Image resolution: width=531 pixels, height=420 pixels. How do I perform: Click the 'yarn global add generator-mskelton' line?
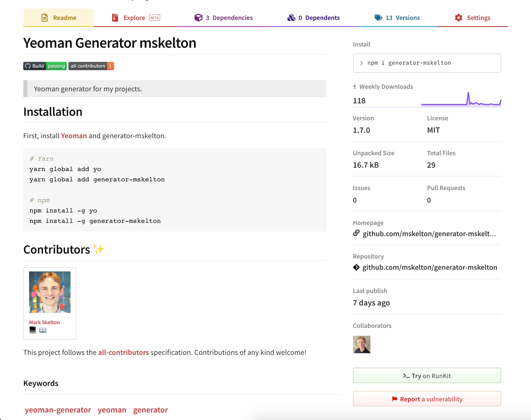pos(97,179)
